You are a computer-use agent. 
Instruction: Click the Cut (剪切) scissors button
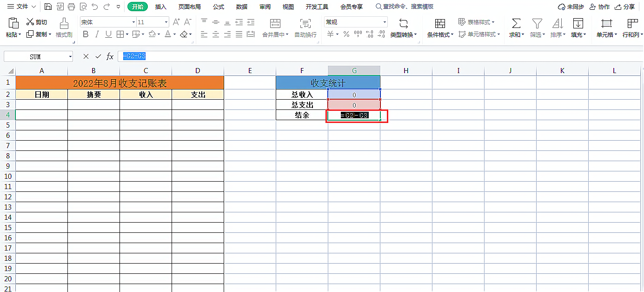37,22
